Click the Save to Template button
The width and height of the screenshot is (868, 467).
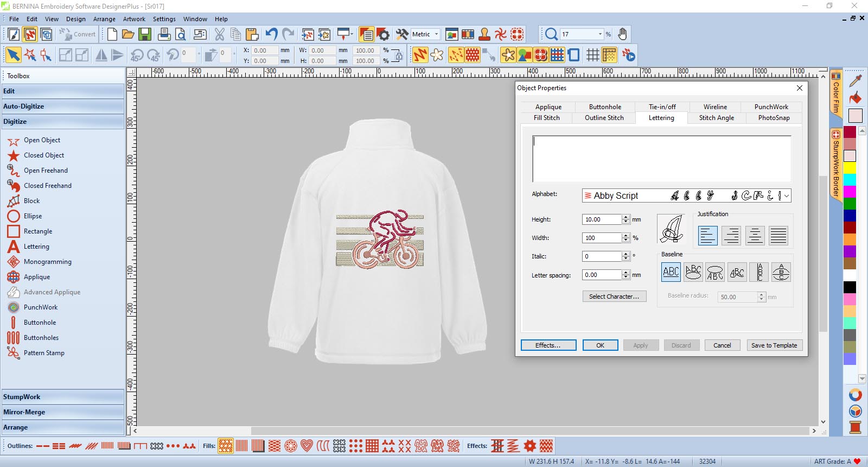click(774, 345)
